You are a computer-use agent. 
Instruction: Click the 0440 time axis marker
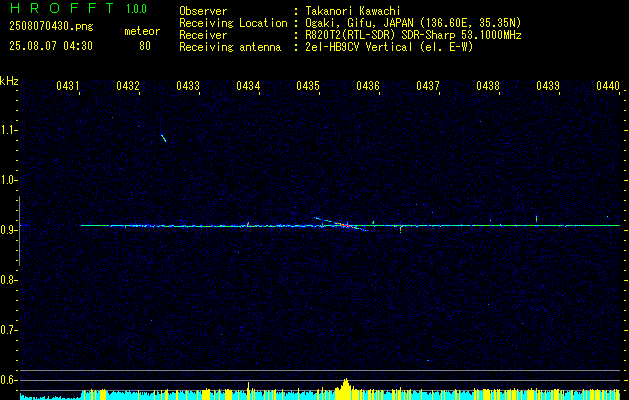608,86
